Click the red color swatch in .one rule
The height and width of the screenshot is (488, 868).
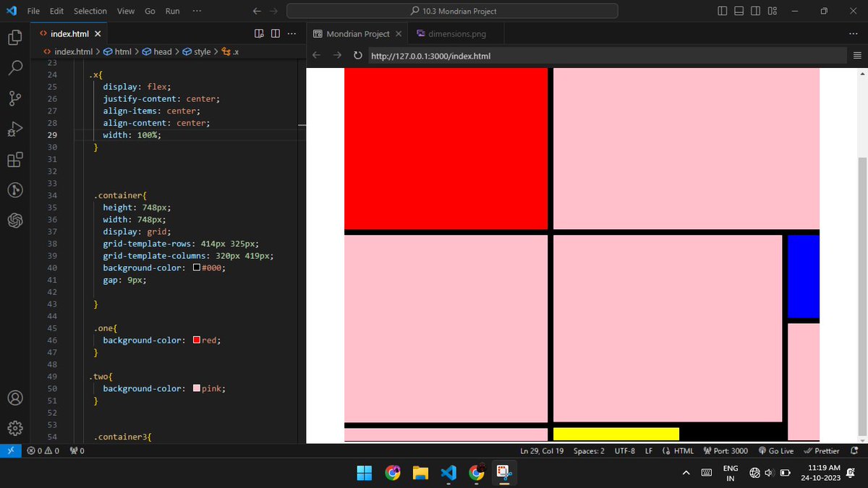click(197, 340)
